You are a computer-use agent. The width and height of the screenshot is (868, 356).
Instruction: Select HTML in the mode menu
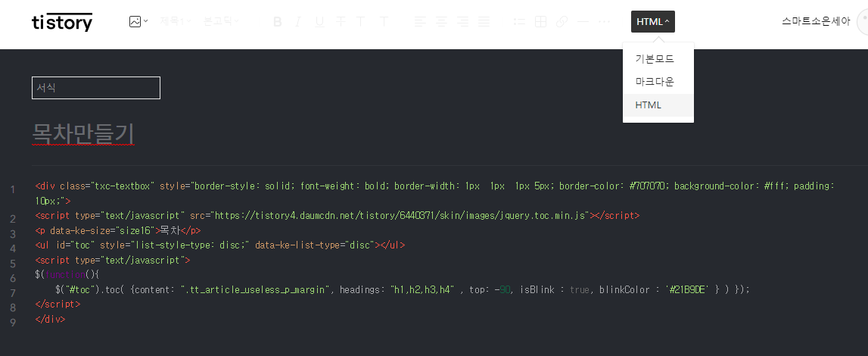658,105
